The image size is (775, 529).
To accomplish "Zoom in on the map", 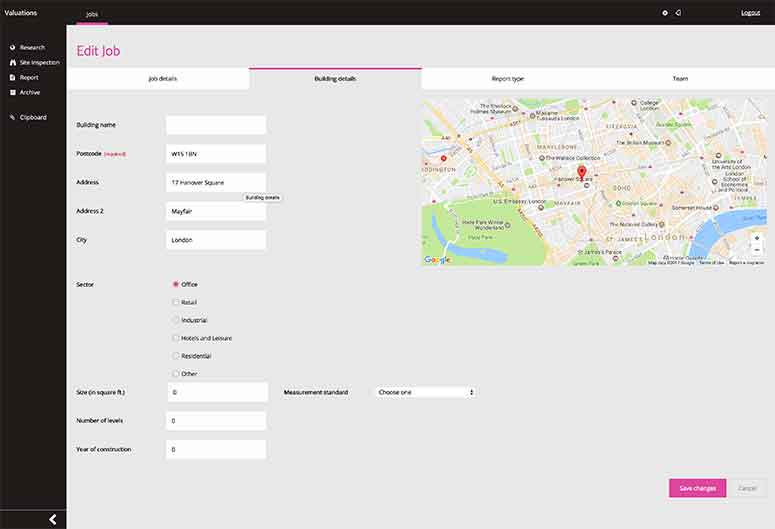I will (757, 238).
